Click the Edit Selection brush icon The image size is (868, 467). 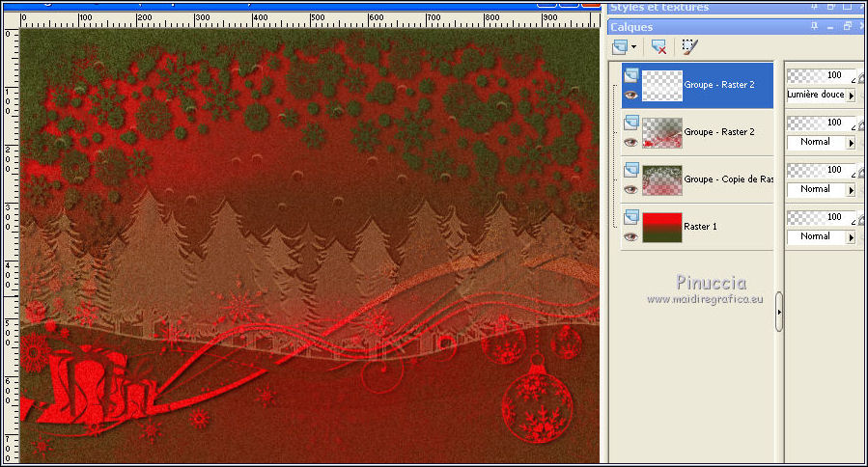(x=689, y=47)
